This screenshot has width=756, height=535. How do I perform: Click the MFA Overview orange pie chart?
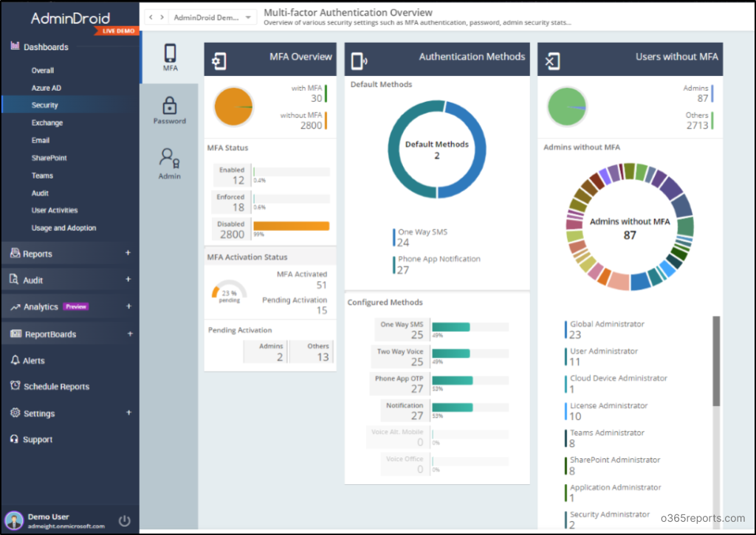233,106
